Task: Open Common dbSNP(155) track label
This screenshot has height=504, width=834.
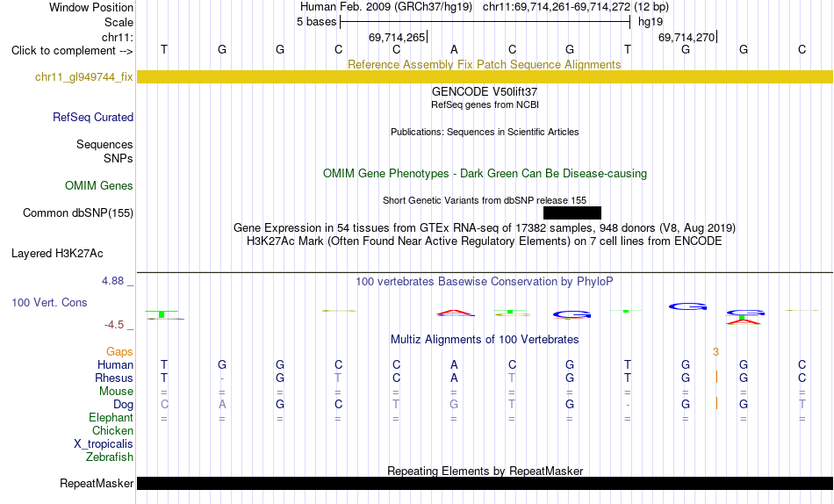Action: [x=78, y=212]
